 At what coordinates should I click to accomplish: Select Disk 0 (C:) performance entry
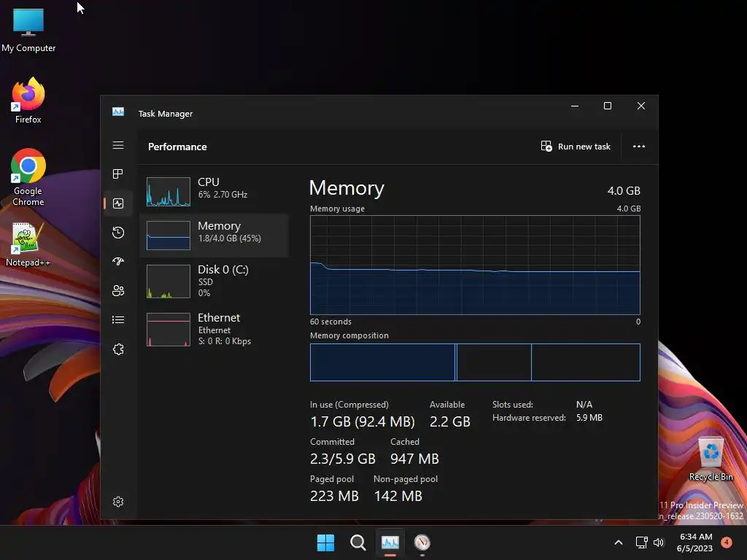pyautogui.click(x=214, y=281)
